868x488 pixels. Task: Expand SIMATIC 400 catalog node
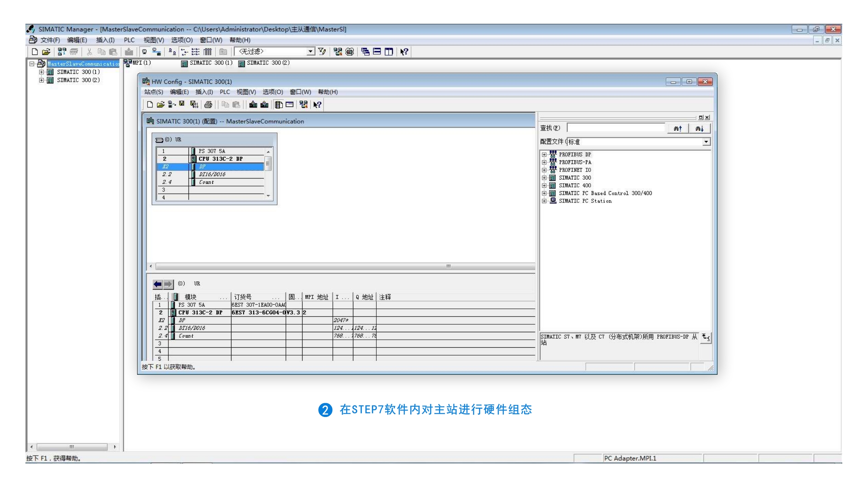544,186
